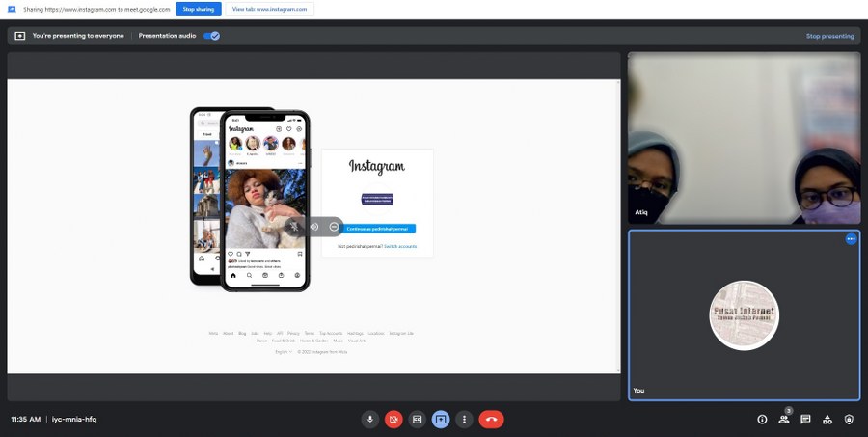
Task: Open meeting details info icon
Action: click(x=762, y=420)
